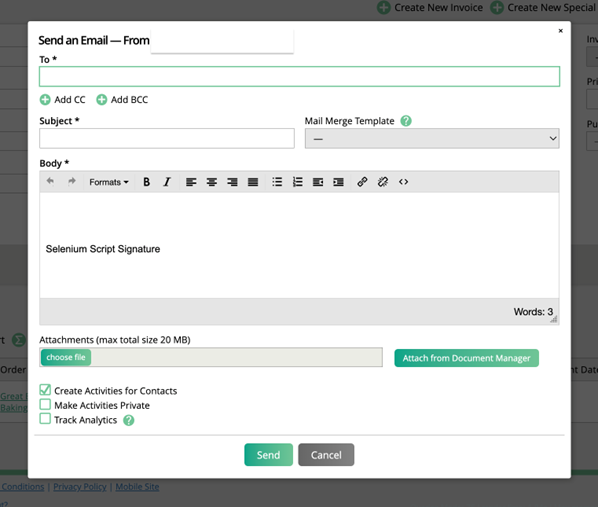Enable the Track Analytics checkbox
Screen dimensions: 598x507
(x=45, y=419)
